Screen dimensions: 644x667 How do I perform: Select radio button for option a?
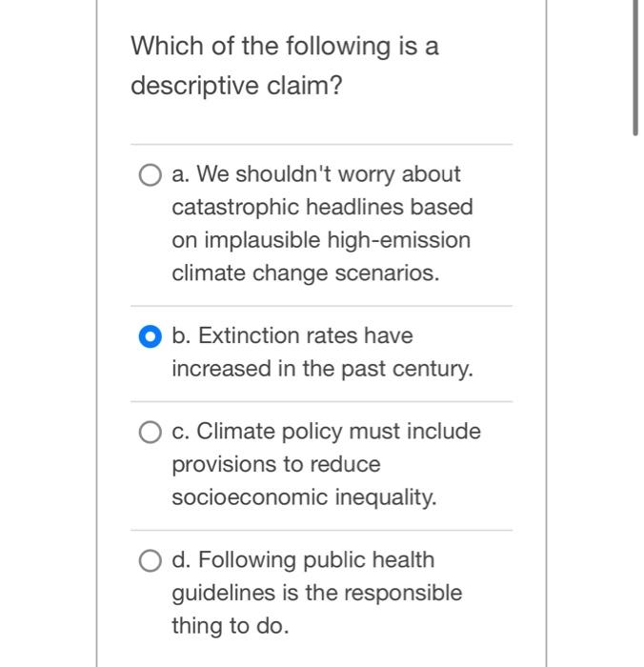tap(150, 175)
